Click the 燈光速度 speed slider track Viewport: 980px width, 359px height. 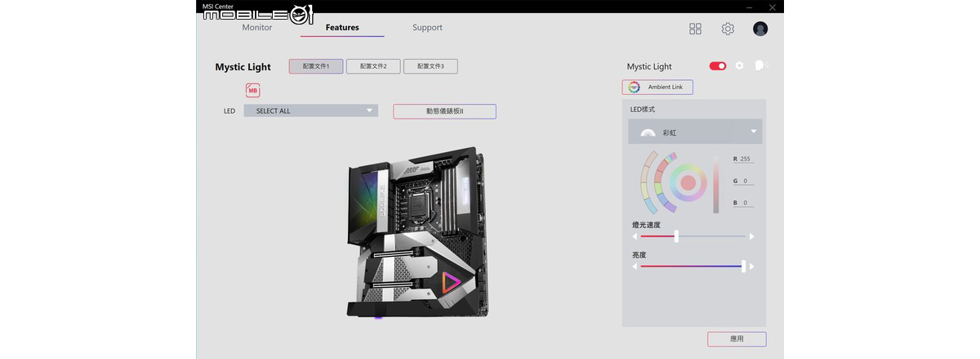coord(693,236)
